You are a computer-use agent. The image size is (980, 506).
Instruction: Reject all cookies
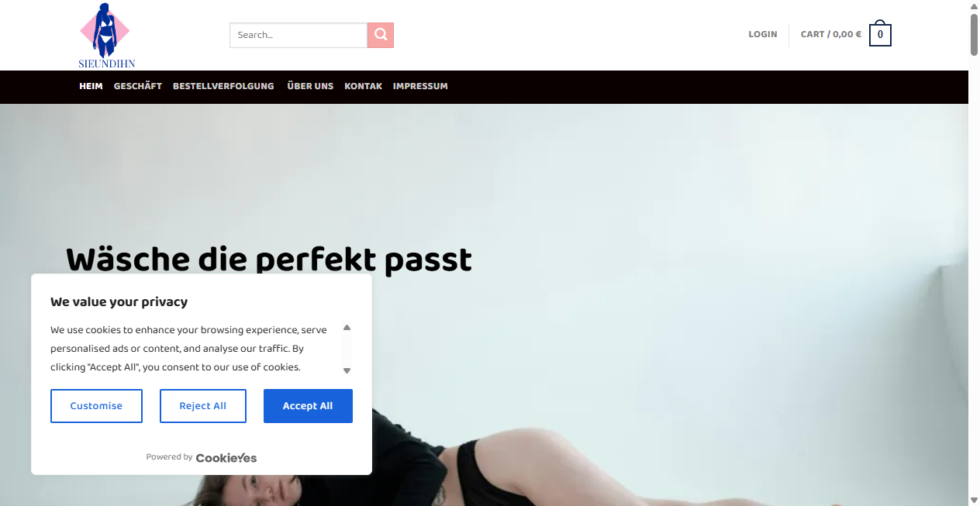203,406
